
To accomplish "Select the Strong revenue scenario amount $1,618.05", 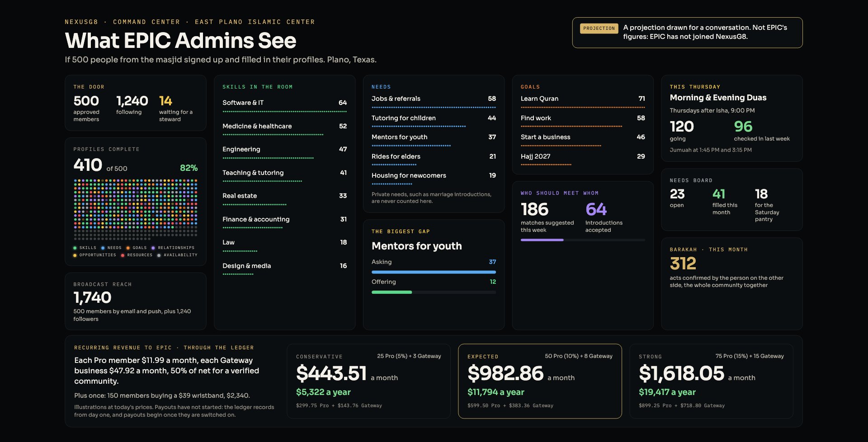I will click(681, 373).
